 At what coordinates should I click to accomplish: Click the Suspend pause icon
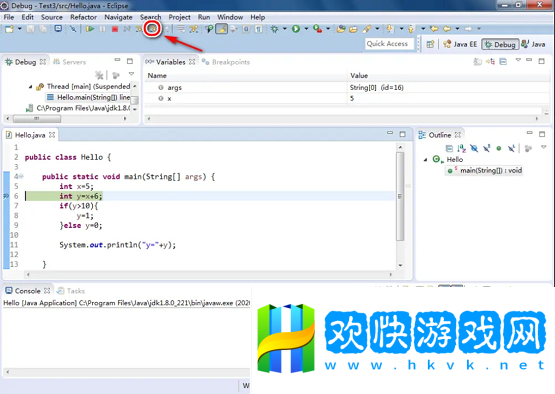tap(102, 29)
